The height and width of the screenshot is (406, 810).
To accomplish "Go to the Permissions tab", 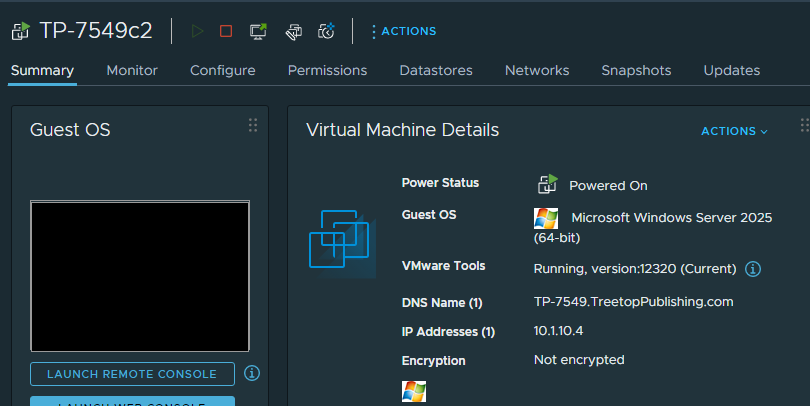I will (328, 70).
